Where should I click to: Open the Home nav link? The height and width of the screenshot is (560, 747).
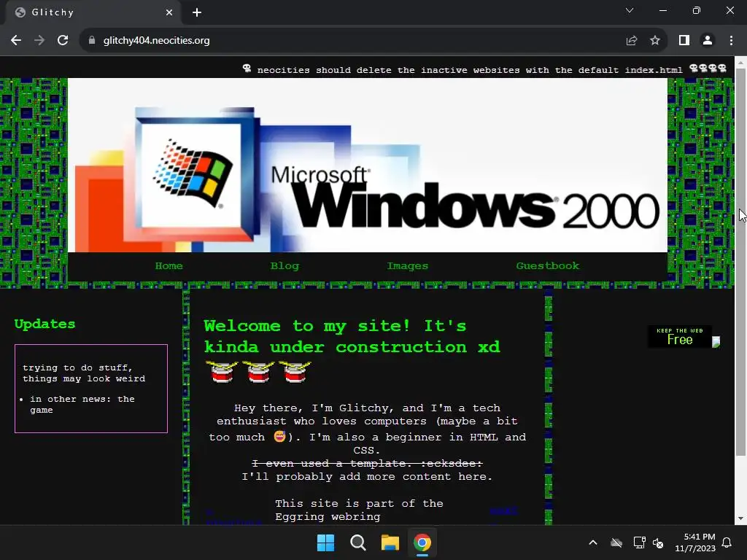pos(169,265)
